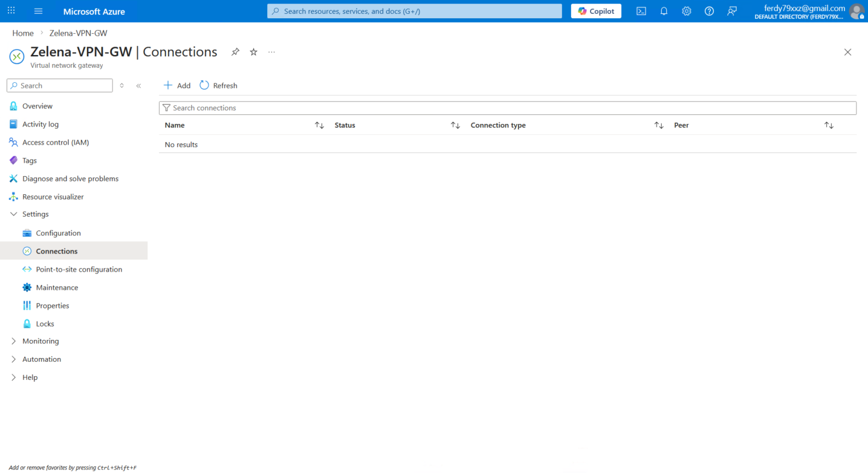Screen dimensions: 868x473
Task: Pin the Zelena-VPN-GW blade to dashboard
Action: click(235, 52)
